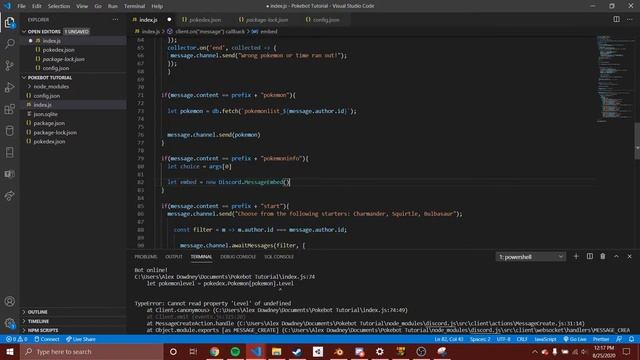Collapse the Open Editors section
Screen dimensions: 640x360
[x=24, y=31]
